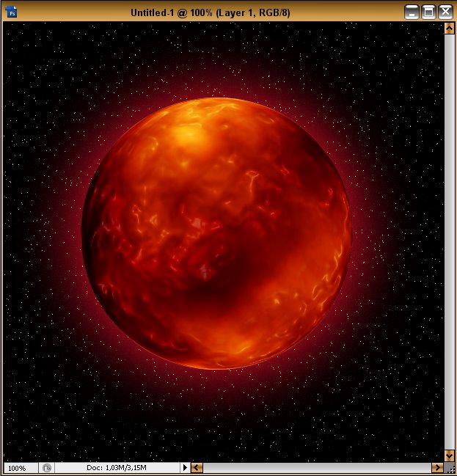
Task: Click the window resize grip corner
Action: pos(450,468)
